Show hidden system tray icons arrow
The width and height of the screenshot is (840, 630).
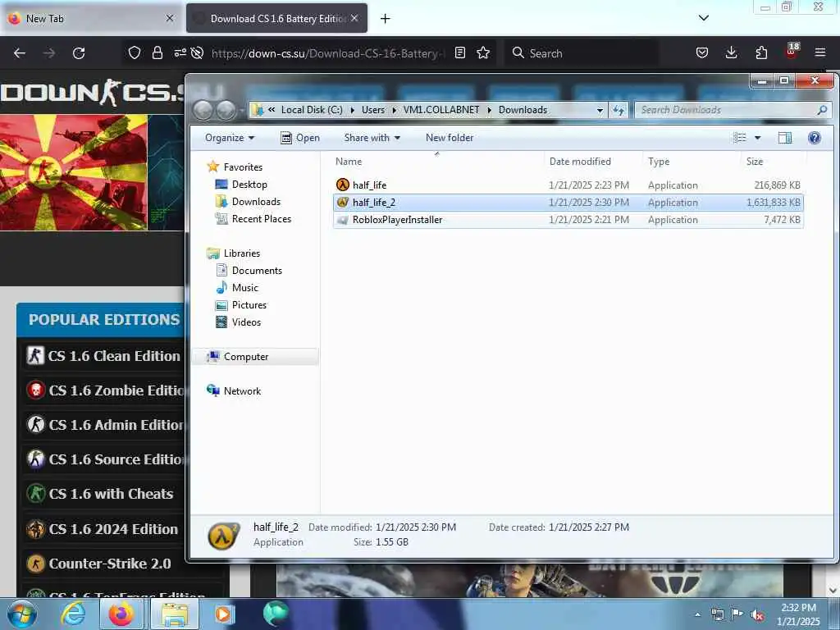[x=697, y=615]
